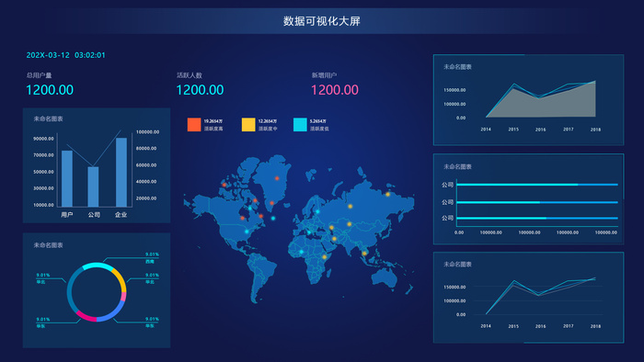Click the clock time 03:02:01

click(90, 55)
